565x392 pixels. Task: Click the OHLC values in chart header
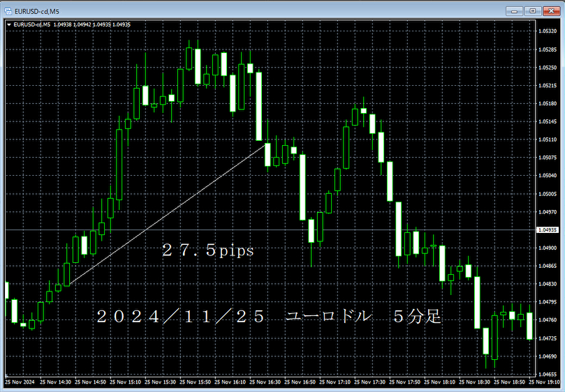pyautogui.click(x=92, y=25)
